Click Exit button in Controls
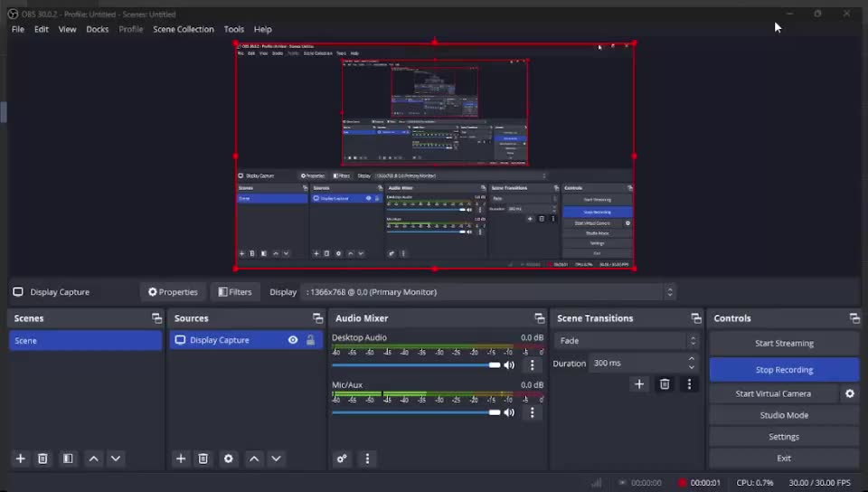This screenshot has width=868, height=492. click(x=784, y=459)
